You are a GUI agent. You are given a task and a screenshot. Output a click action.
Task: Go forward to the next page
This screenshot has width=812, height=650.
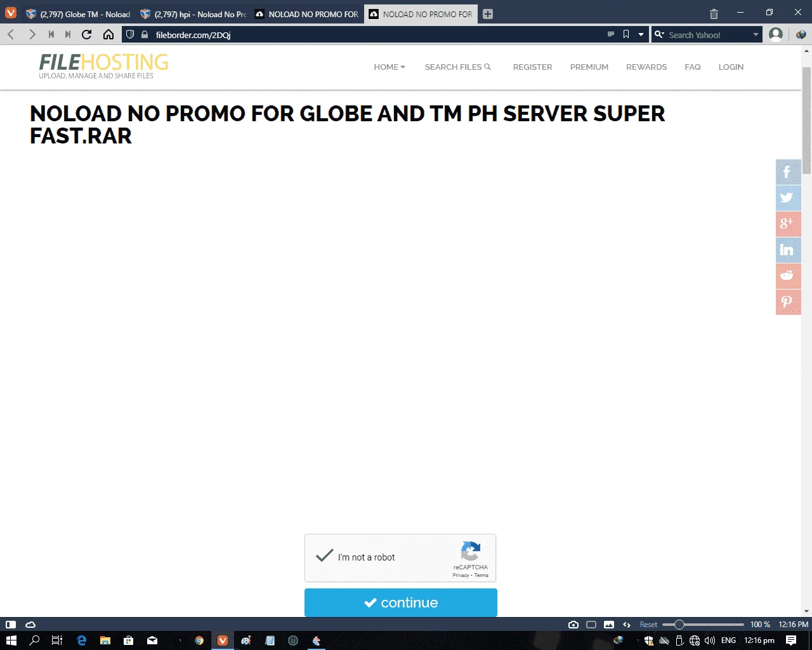[x=32, y=34]
